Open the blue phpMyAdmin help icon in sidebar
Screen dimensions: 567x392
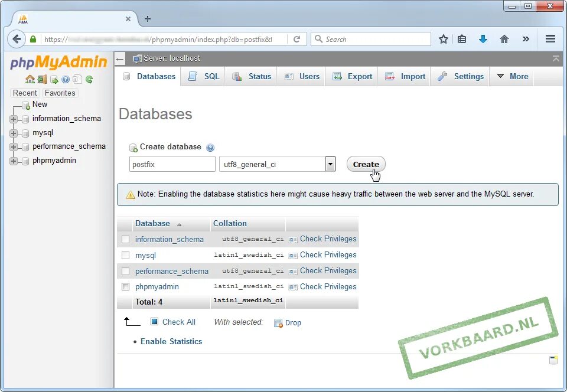point(66,79)
